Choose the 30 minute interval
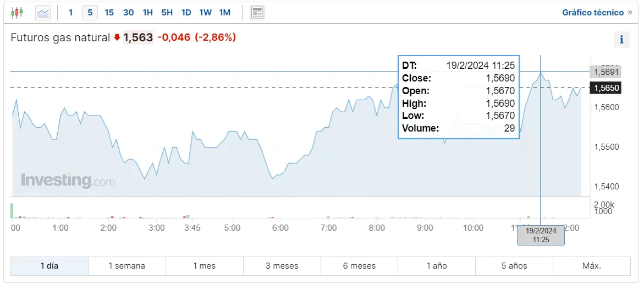This screenshot has width=644, height=289. click(128, 12)
